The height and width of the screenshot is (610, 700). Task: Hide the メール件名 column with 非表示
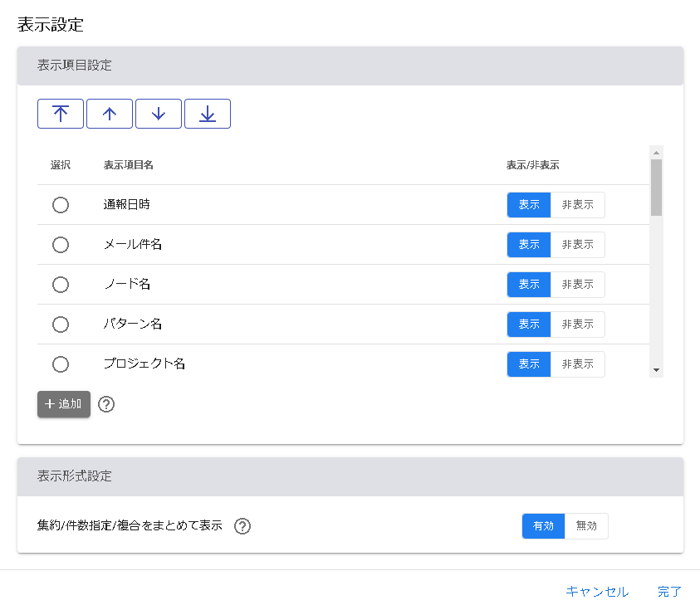coord(579,245)
